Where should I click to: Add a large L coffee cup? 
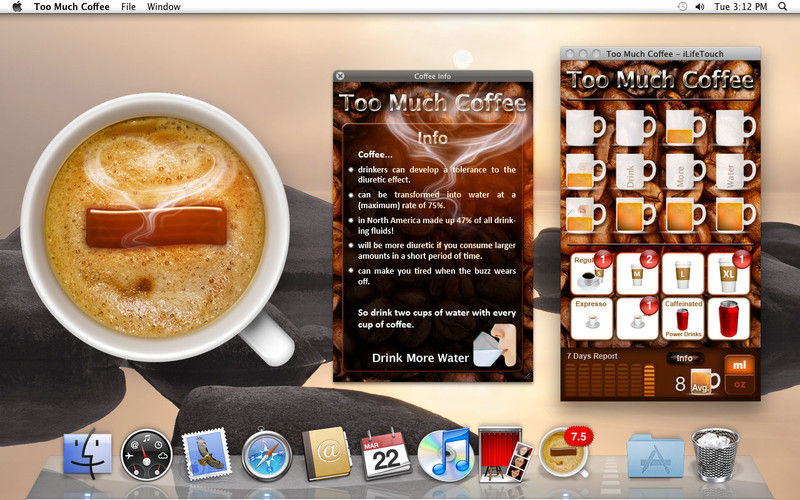click(683, 273)
